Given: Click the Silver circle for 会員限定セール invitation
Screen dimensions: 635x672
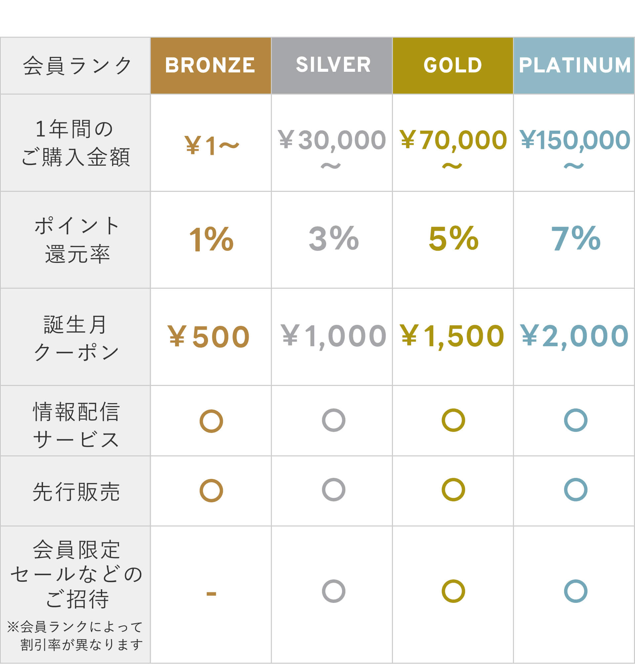Looking at the screenshot, I should tap(333, 591).
